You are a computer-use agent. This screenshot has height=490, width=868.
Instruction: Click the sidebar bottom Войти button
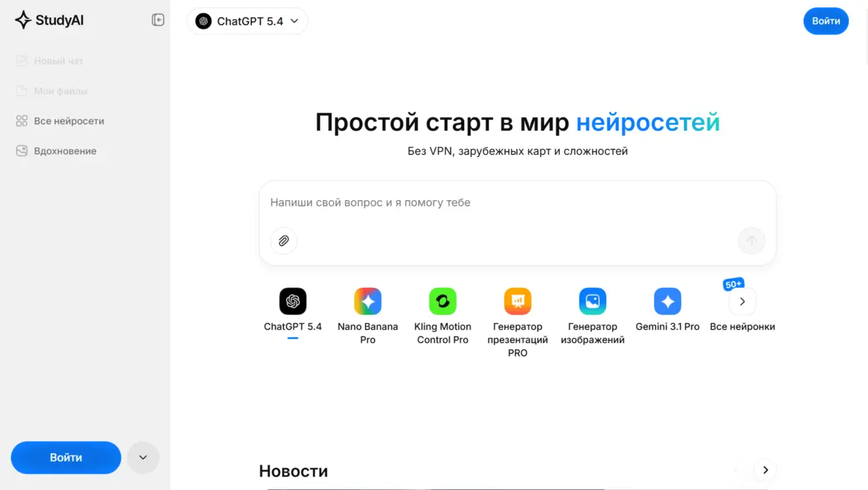[66, 457]
